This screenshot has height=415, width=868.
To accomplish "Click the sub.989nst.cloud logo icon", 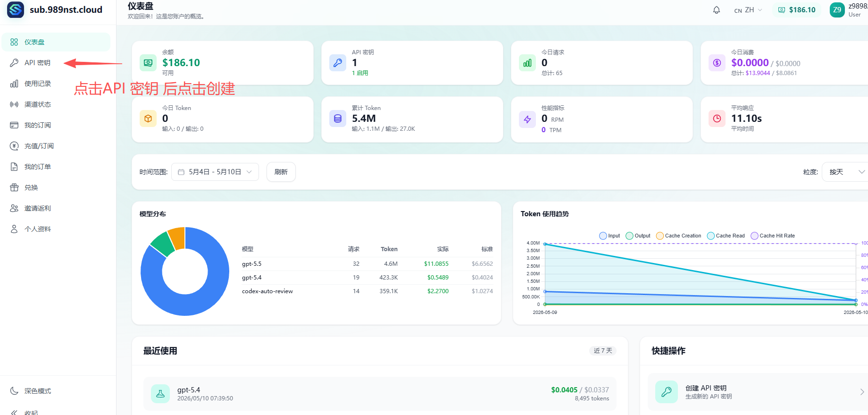I will tap(16, 9).
